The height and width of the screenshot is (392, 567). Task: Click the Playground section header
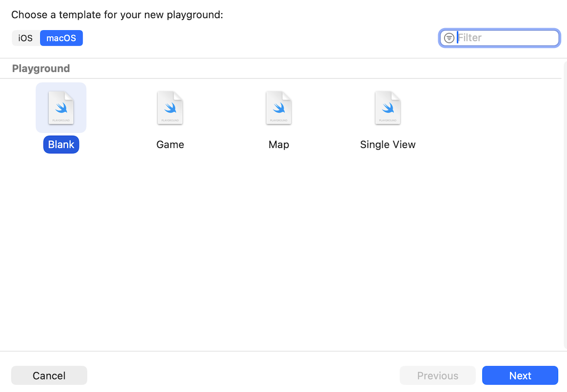coord(41,69)
